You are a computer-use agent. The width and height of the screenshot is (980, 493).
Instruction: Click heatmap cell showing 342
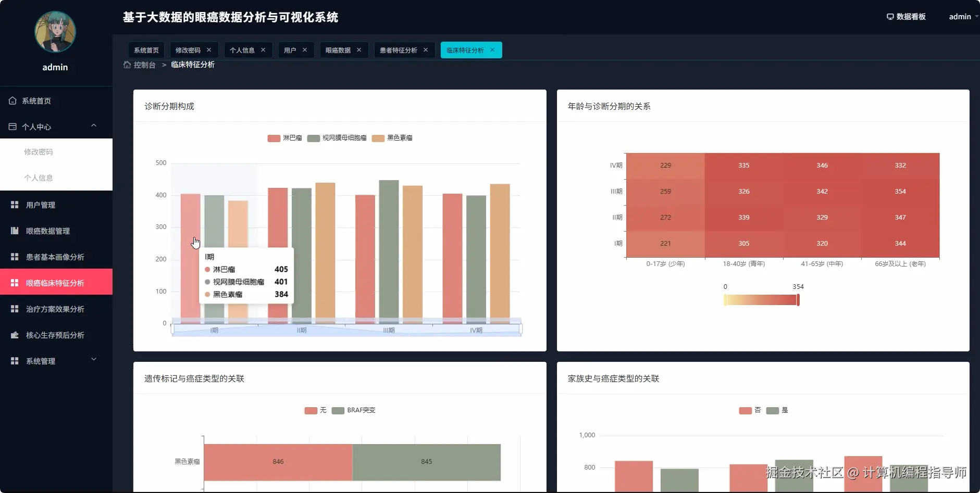822,192
